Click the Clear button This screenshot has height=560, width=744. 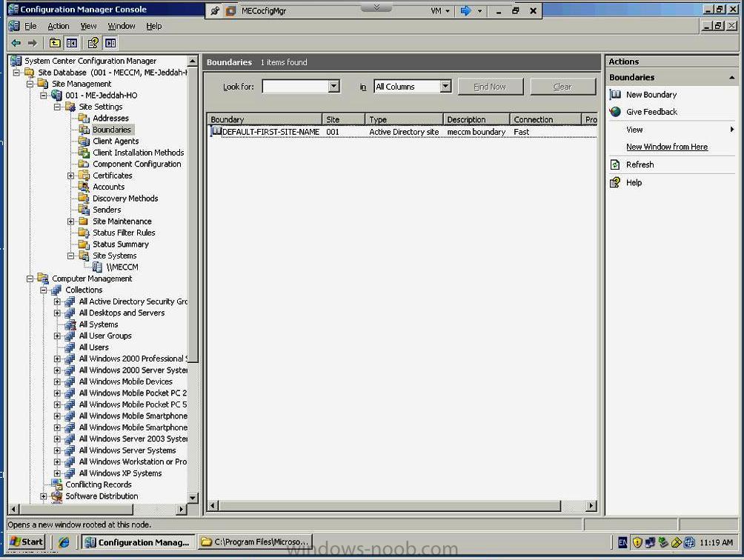pyautogui.click(x=562, y=87)
